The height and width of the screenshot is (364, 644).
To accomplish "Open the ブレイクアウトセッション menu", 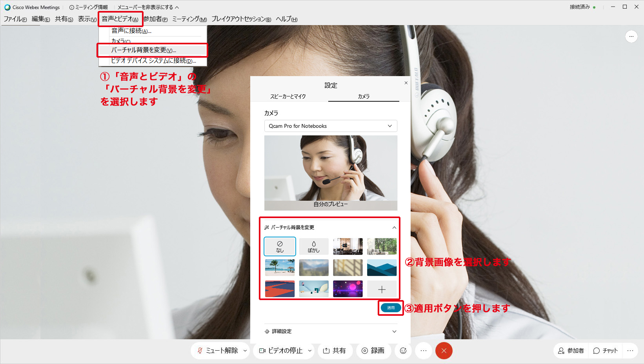I will (241, 19).
